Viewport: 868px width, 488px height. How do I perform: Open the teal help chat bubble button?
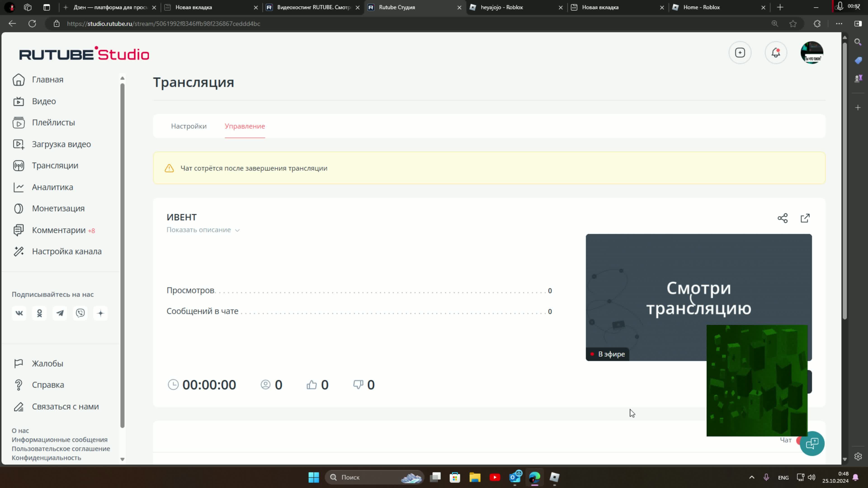click(812, 443)
